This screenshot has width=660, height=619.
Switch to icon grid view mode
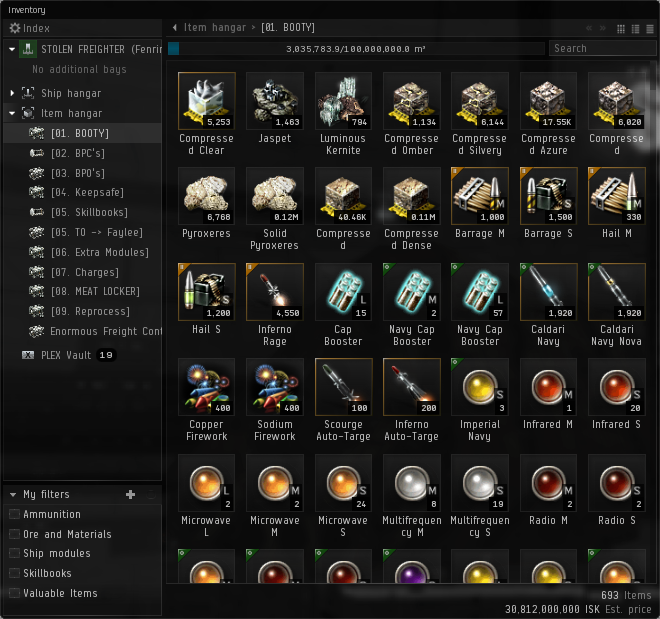[620, 29]
